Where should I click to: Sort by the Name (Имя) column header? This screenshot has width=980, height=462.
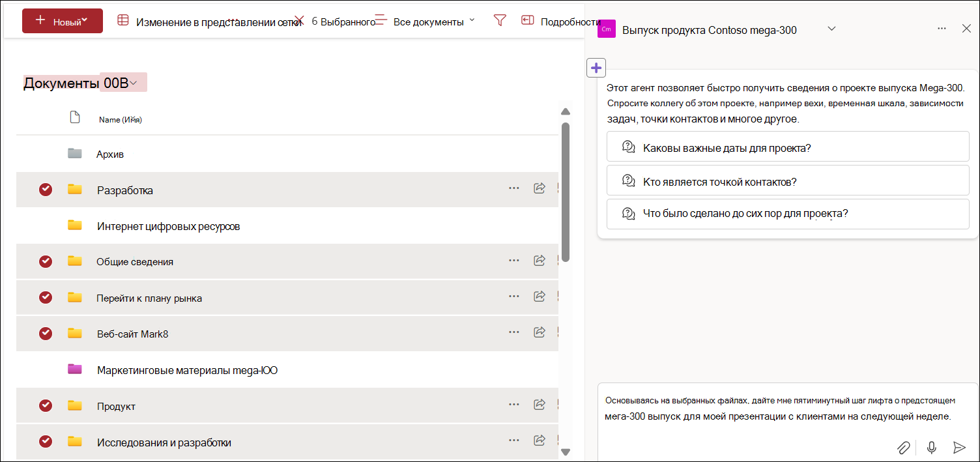(120, 119)
